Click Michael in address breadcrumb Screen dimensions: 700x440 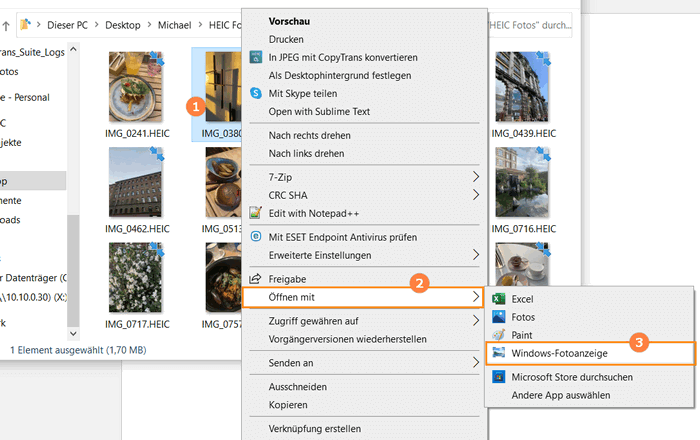click(x=175, y=25)
